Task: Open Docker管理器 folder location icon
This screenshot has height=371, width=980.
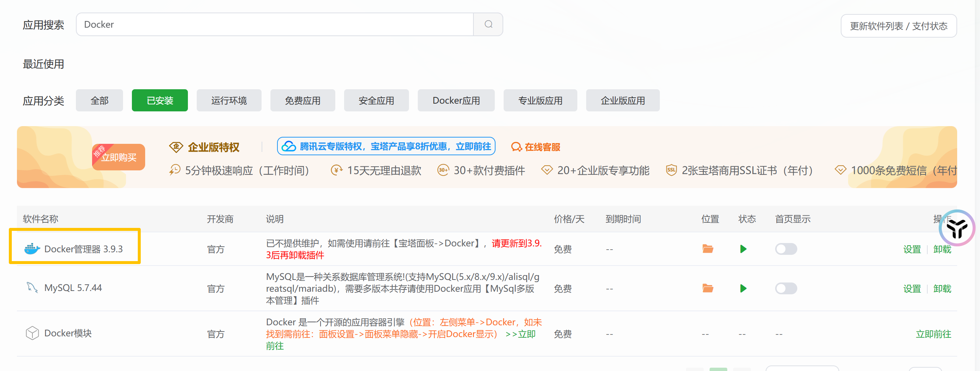Action: tap(708, 249)
